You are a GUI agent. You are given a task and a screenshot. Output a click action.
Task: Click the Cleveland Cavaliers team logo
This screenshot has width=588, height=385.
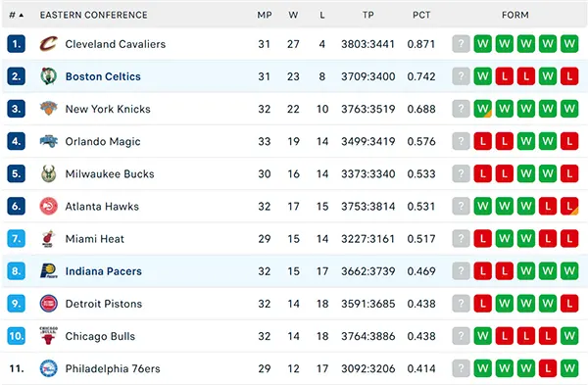(x=48, y=44)
